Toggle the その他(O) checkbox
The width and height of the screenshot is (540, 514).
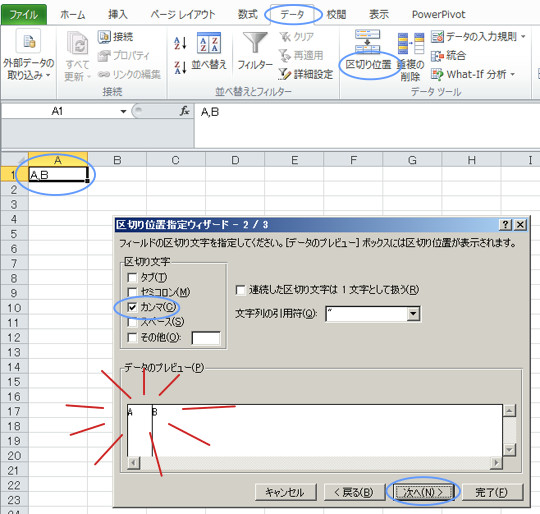click(x=132, y=337)
